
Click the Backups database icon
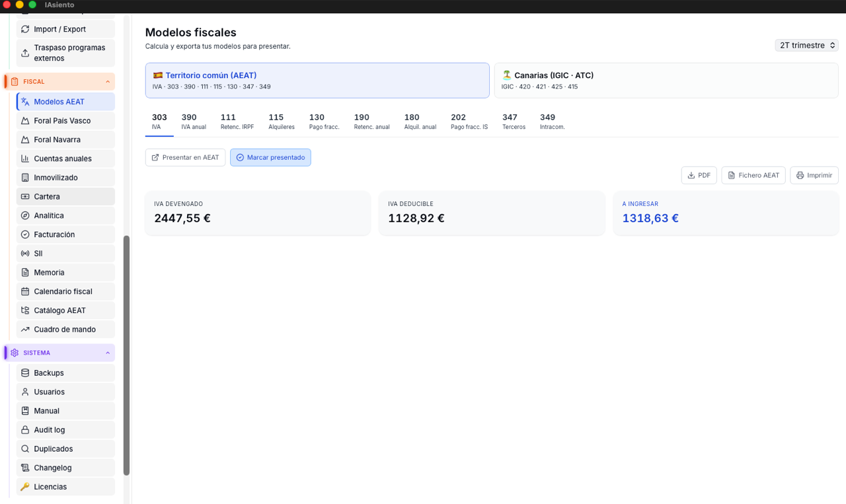pyautogui.click(x=25, y=373)
